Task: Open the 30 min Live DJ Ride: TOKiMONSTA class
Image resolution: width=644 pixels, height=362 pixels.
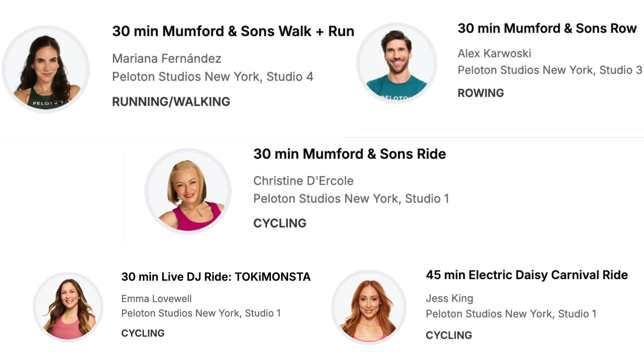Action: pyautogui.click(x=216, y=277)
